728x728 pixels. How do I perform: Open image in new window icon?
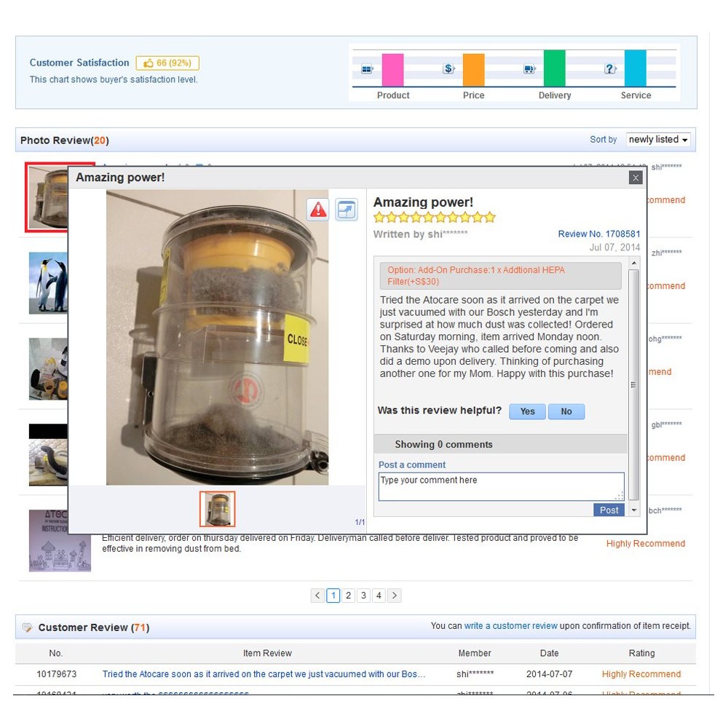tap(347, 210)
